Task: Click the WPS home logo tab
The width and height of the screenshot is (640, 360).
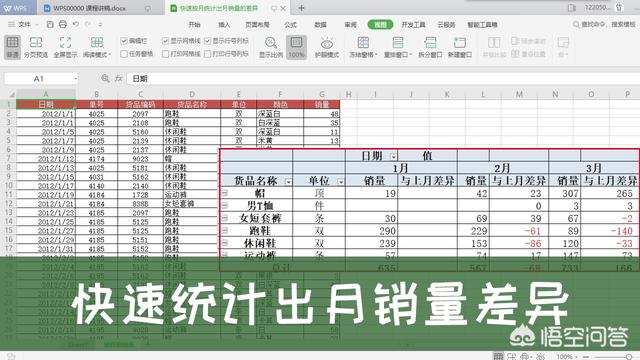Action: 15,8
